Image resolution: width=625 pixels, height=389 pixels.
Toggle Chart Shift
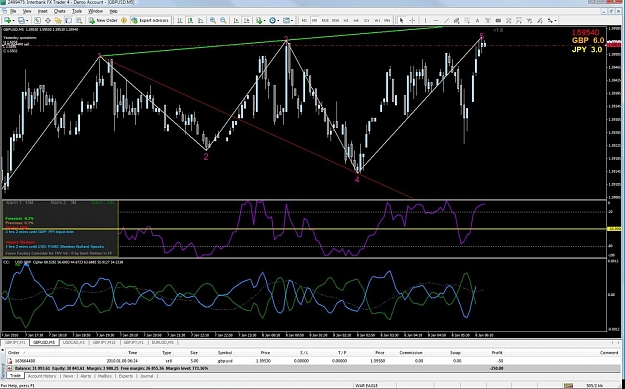[x=246, y=20]
